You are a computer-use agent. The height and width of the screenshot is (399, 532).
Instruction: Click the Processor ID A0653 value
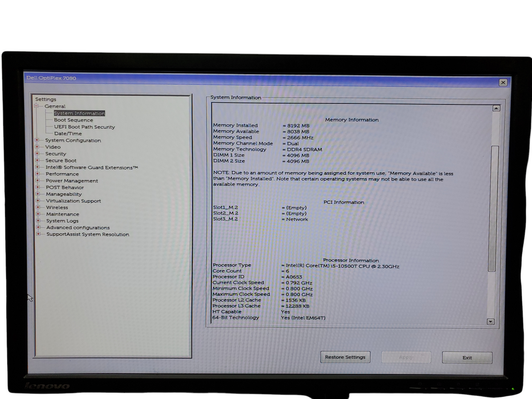point(294,277)
